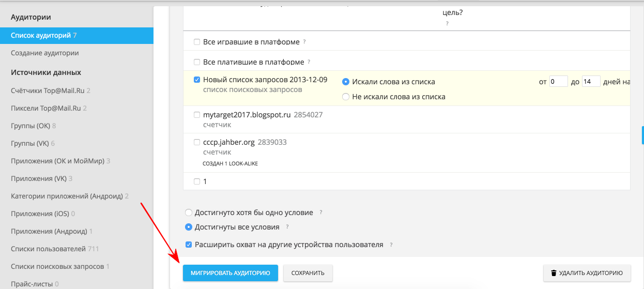Open Создание аудитории in sidebar

coord(45,53)
